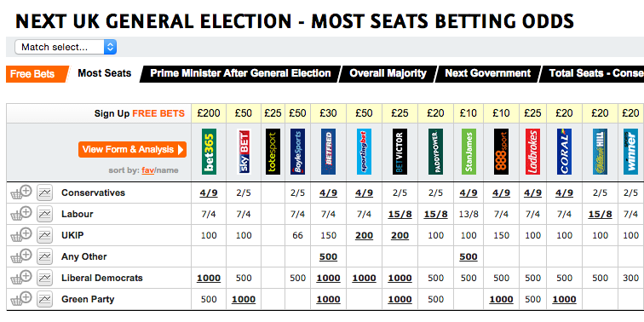Add Liberal Democrats to bet basket
Image resolution: width=644 pixels, height=322 pixels.
[x=21, y=278]
